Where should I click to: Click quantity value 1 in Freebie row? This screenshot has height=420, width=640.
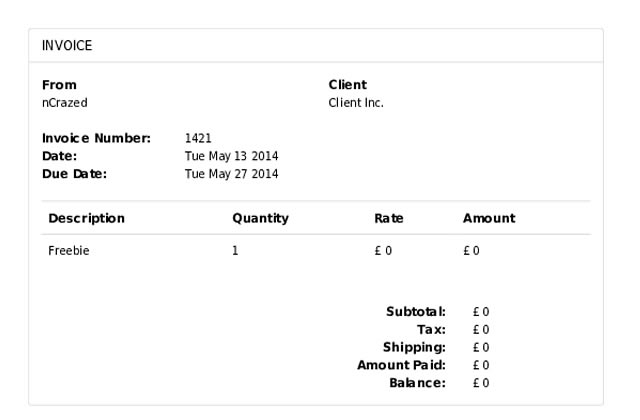coord(235,251)
